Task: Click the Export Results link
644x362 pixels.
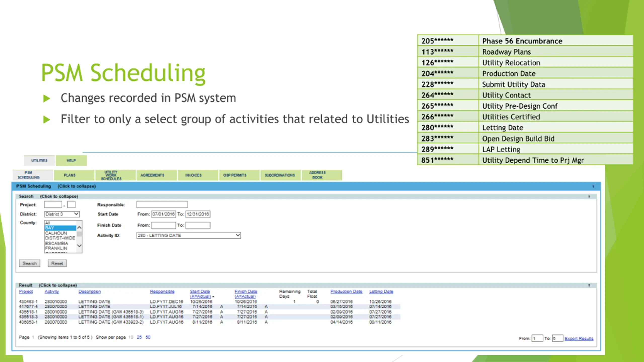Action: (x=579, y=339)
